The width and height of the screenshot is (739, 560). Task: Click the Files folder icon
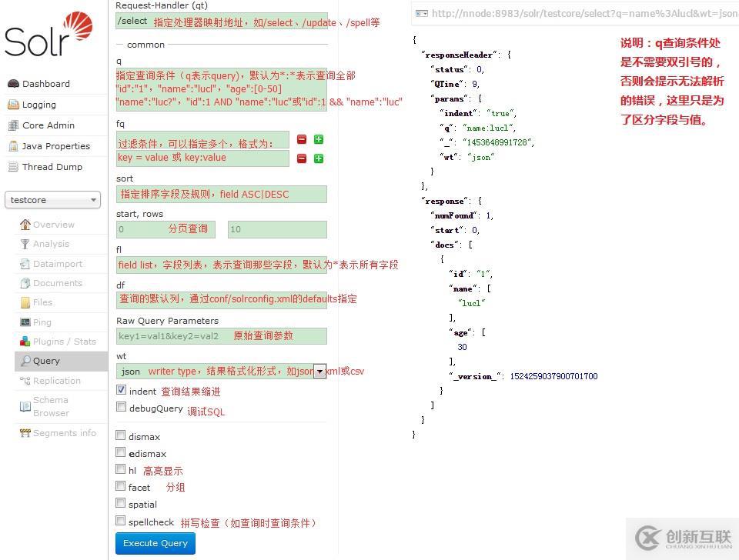coord(25,302)
